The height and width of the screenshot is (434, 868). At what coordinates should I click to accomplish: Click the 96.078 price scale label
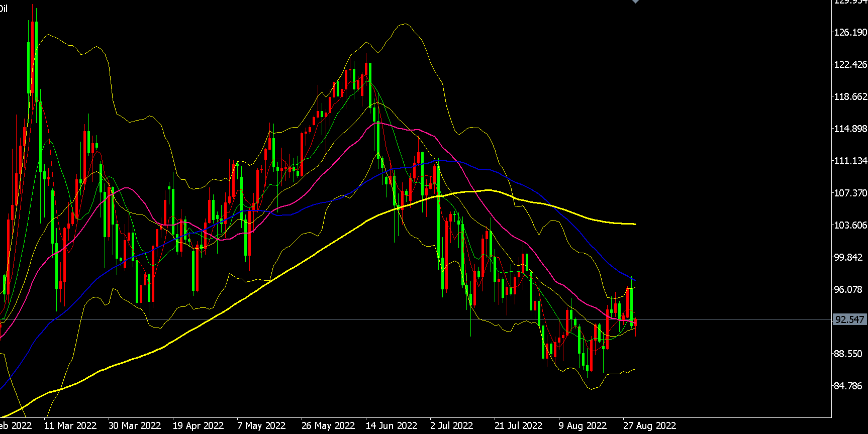point(848,289)
